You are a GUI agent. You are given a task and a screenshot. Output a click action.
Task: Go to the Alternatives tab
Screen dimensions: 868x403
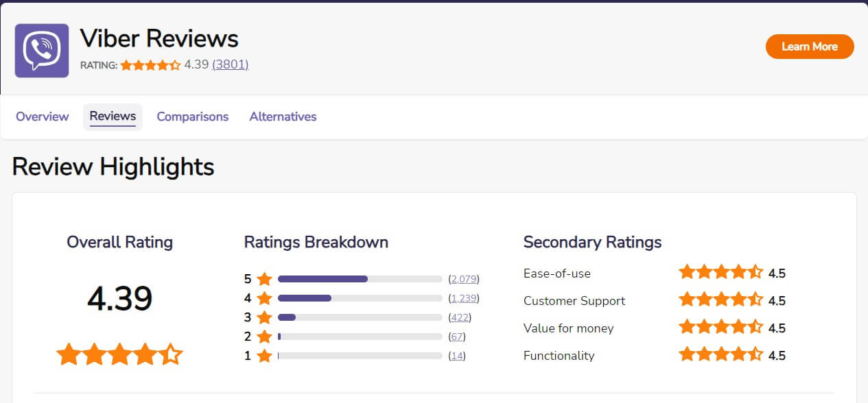283,117
